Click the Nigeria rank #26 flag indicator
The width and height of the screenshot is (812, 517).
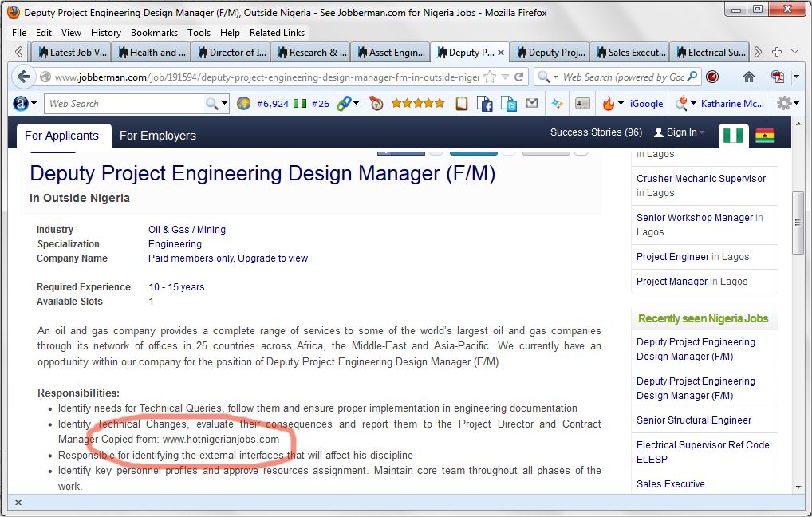pos(312,104)
